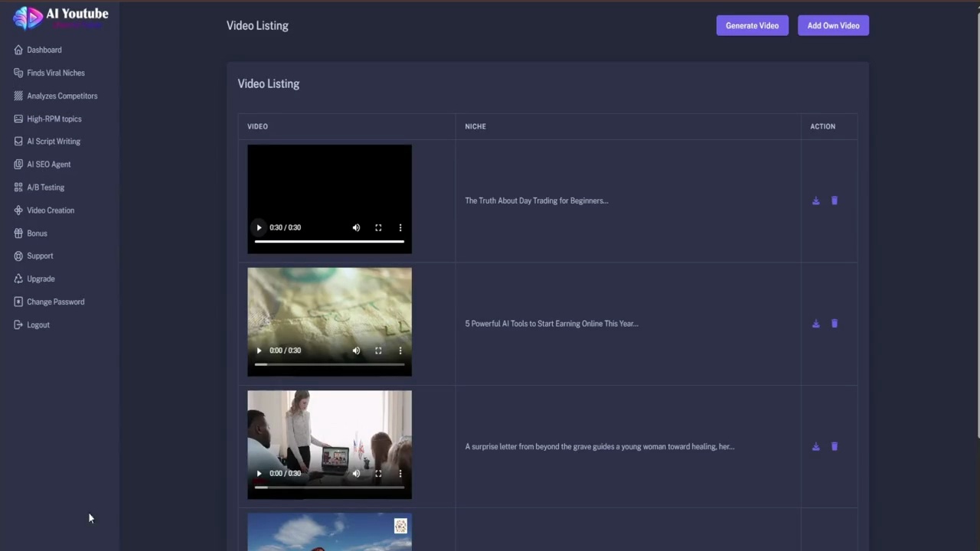980x551 pixels.
Task: Click the Change Password icon
Action: [18, 302]
